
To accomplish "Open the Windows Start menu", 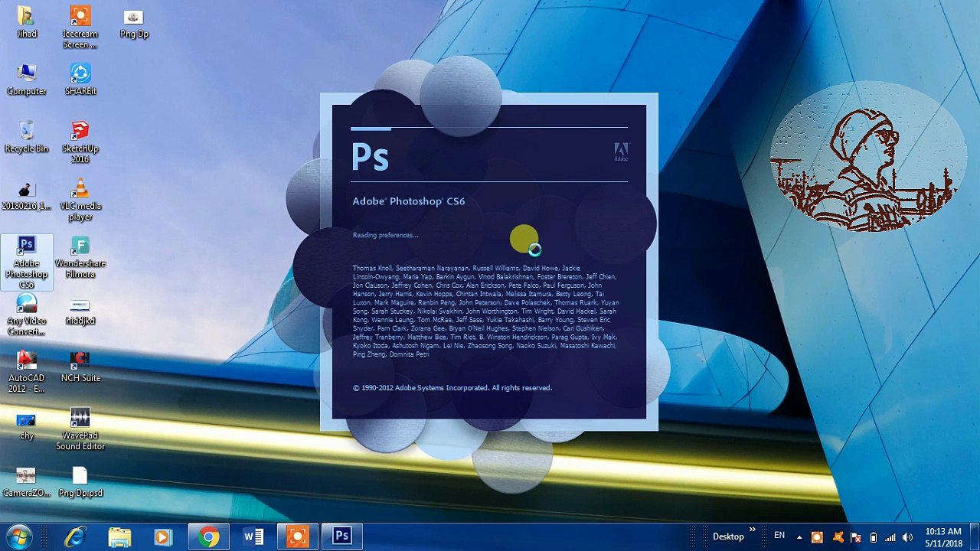I will pos(18,536).
